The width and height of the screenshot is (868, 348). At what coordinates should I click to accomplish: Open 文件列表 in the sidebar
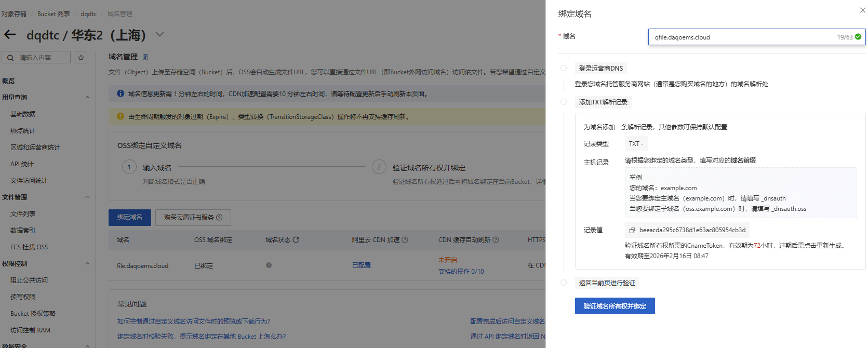tap(23, 214)
